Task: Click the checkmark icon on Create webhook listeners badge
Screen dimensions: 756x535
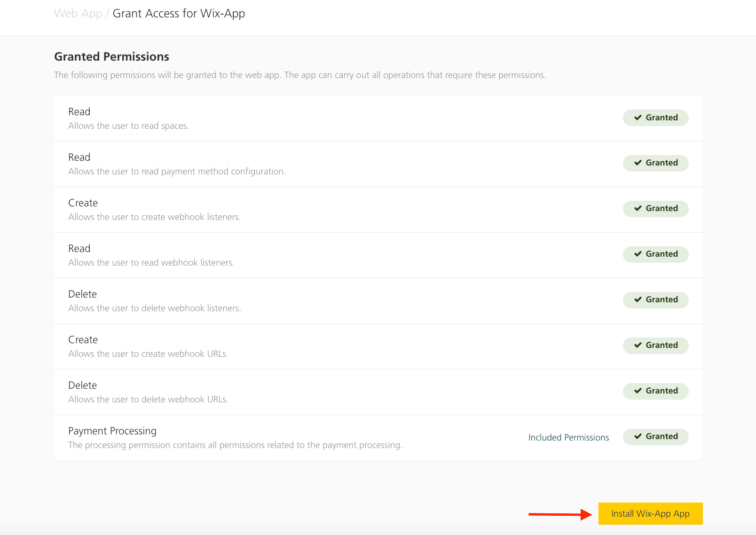Action: pos(639,208)
